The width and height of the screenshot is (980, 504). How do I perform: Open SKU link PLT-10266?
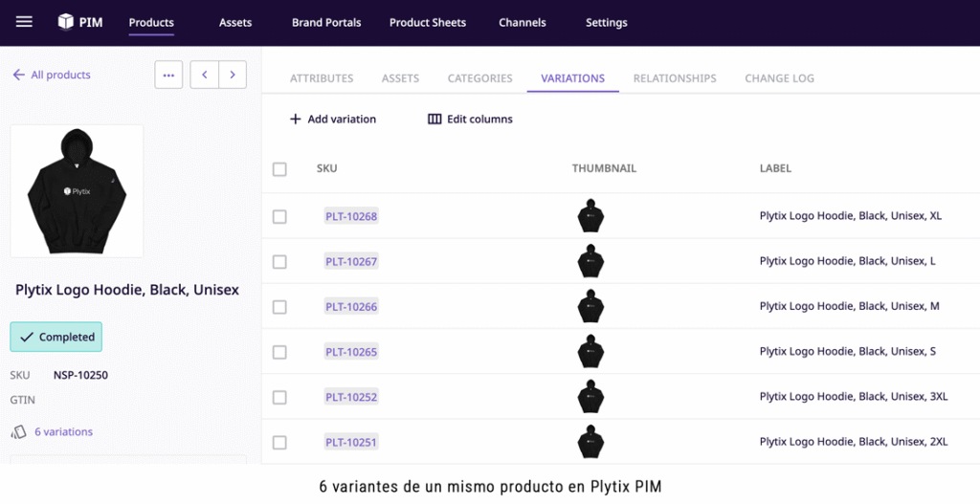point(351,307)
